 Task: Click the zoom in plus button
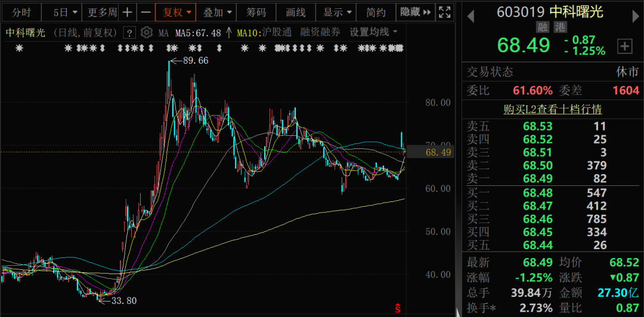tap(128, 12)
